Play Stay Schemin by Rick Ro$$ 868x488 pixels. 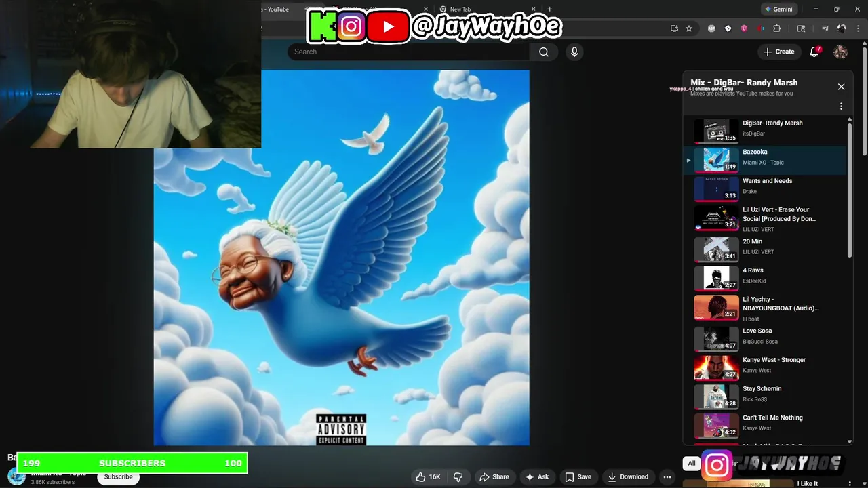(766, 395)
